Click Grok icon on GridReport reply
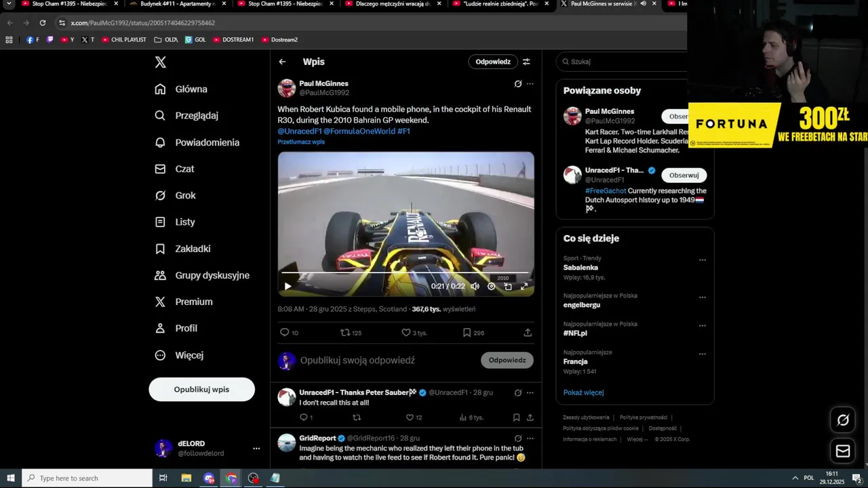The width and height of the screenshot is (868, 488). pyautogui.click(x=518, y=439)
